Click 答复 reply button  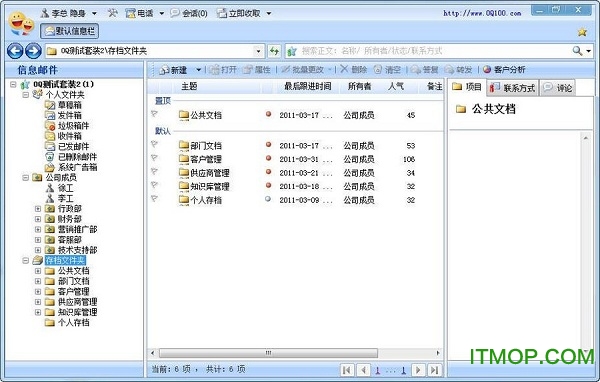pyautogui.click(x=424, y=70)
